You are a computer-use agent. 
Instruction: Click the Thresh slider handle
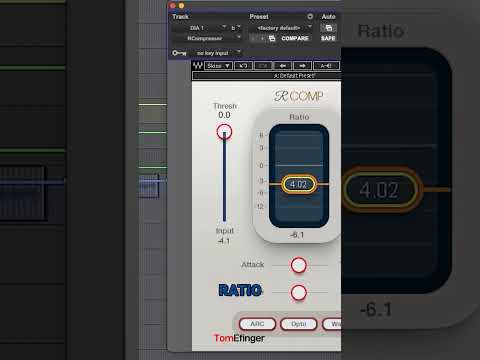click(224, 132)
